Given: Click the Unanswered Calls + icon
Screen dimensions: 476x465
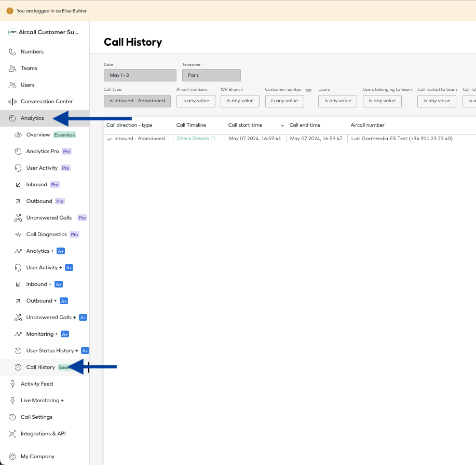Looking at the screenshot, I should pyautogui.click(x=18, y=318).
